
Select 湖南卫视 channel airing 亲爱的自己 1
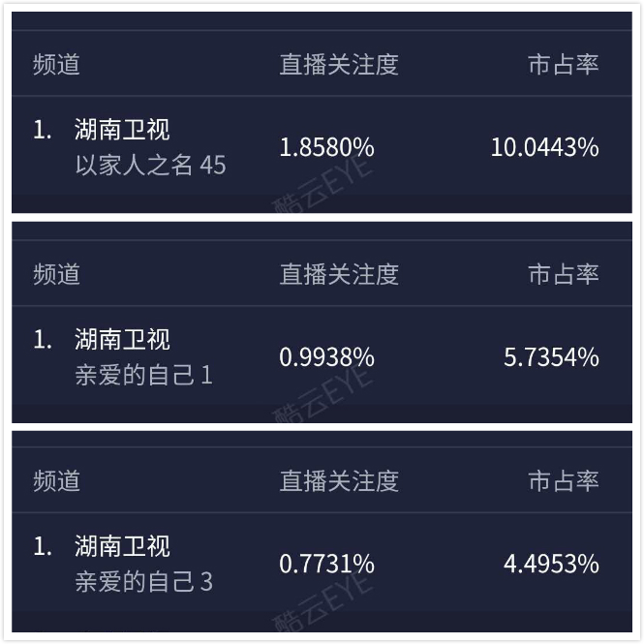coord(122,339)
